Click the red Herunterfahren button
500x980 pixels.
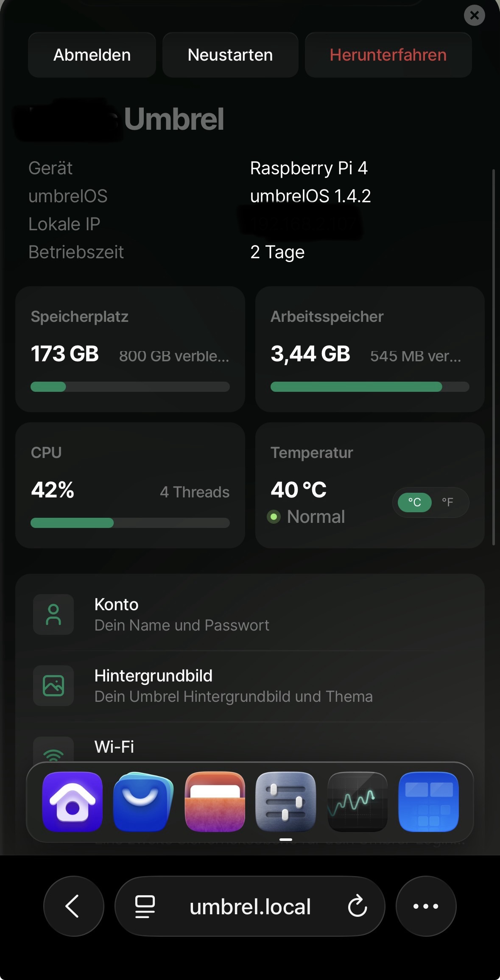[388, 55]
